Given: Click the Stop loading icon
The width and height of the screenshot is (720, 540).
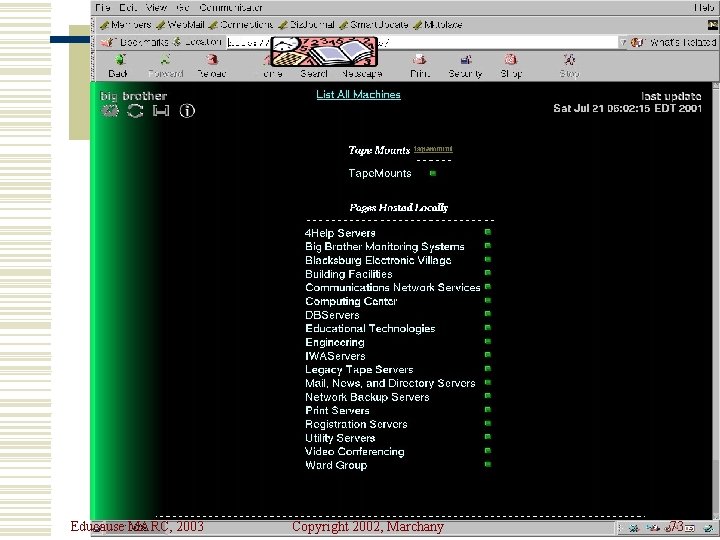Looking at the screenshot, I should point(569,65).
